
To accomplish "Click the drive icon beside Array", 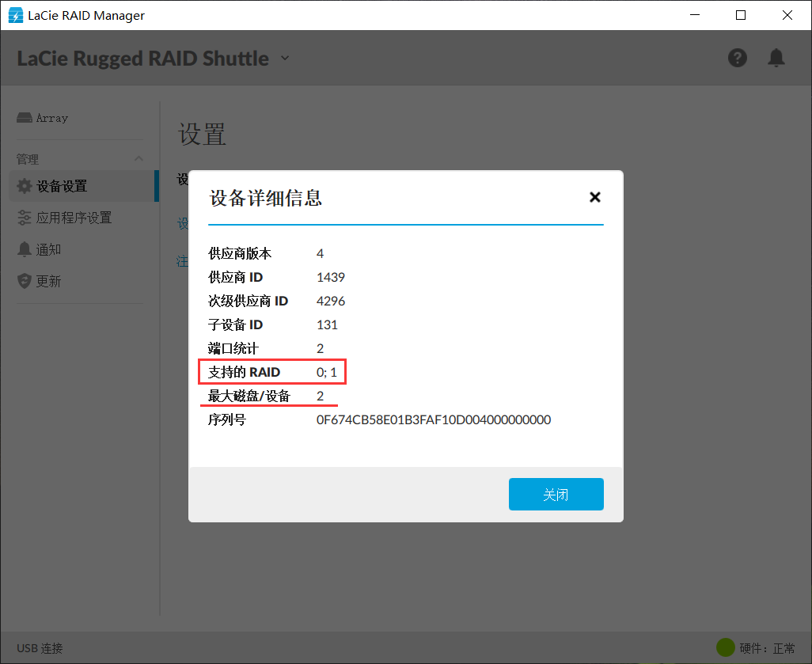I will [x=25, y=118].
